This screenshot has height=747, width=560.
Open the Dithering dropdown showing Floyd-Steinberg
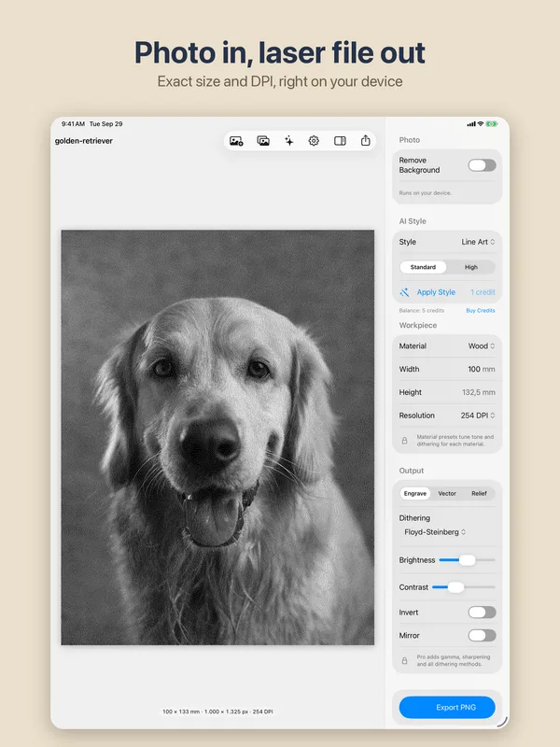[x=435, y=532]
